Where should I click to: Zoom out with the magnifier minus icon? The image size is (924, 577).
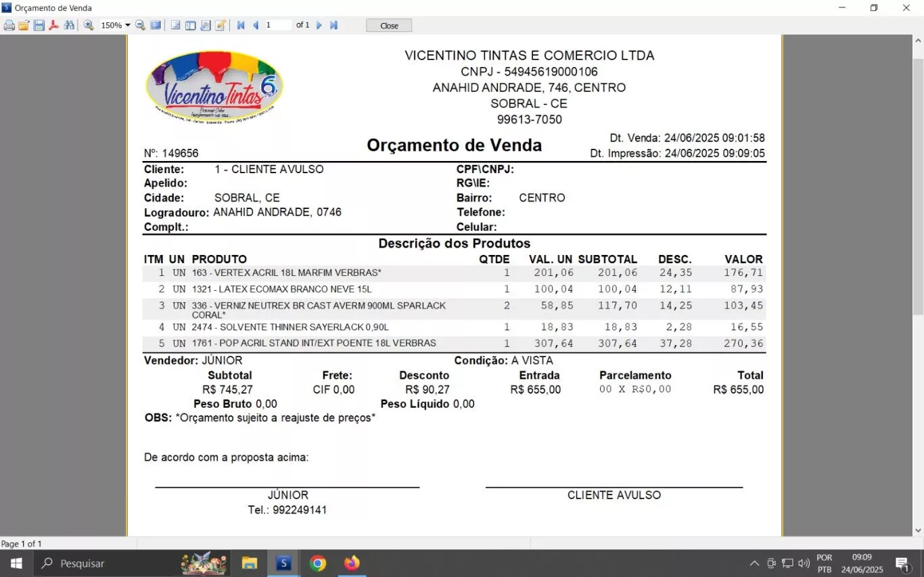140,26
